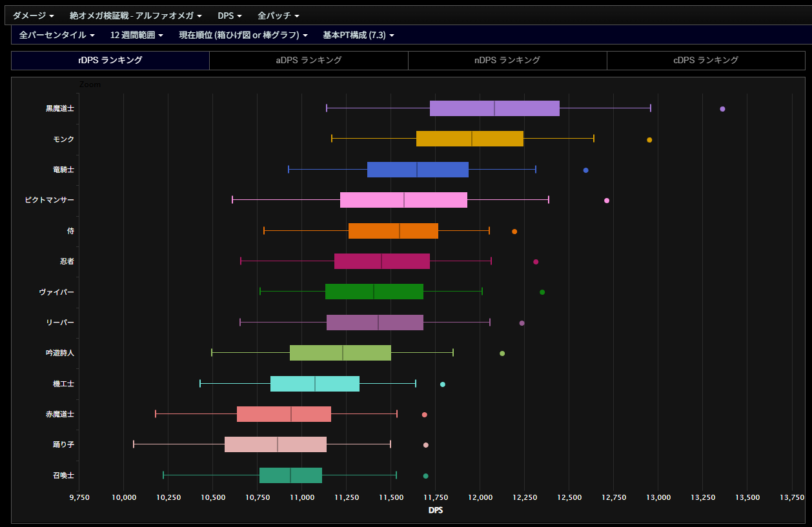Expand the 絶オメガ検証戦 - アルファオメガ encounter dropdown
The width and height of the screenshot is (812, 527).
[136, 15]
